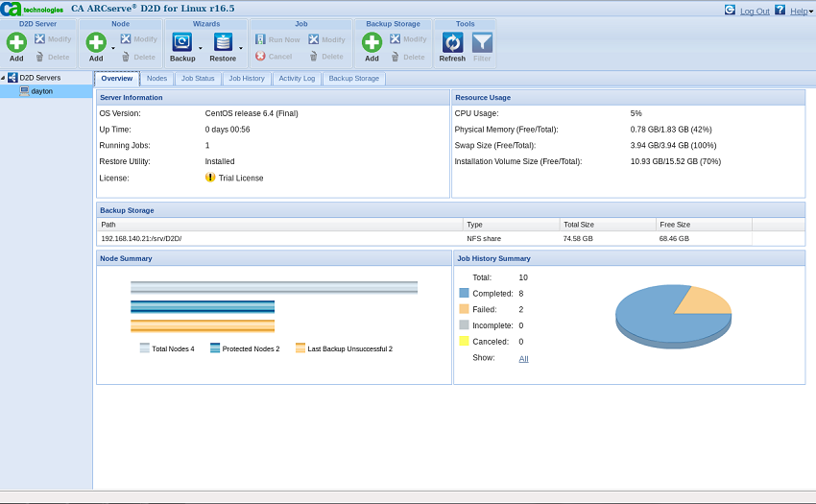Delete the selected Job
The height and width of the screenshot is (504, 816).
(326, 57)
